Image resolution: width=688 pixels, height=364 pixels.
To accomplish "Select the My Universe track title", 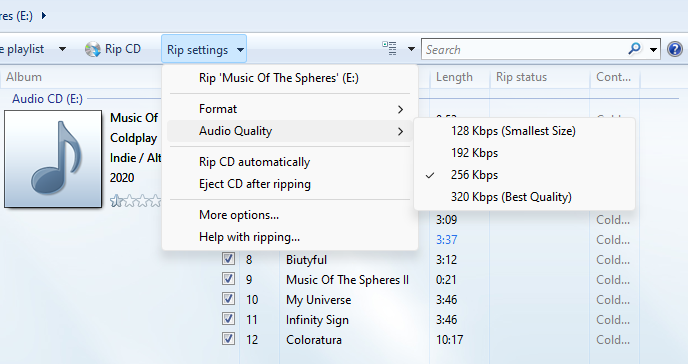I will click(x=319, y=300).
